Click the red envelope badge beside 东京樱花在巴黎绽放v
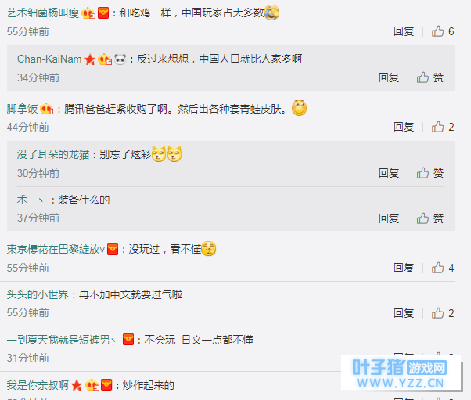Screen dimensions: 471x400 coord(113,249)
